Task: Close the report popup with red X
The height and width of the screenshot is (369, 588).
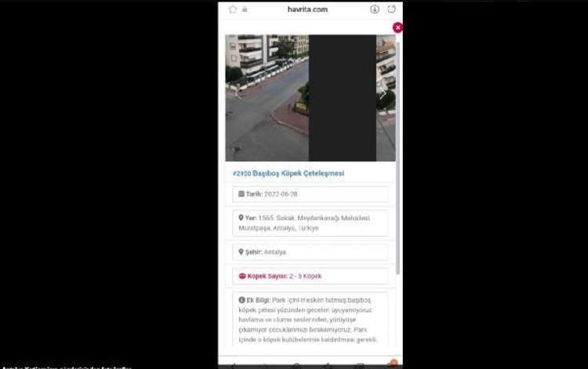Action: click(x=397, y=27)
